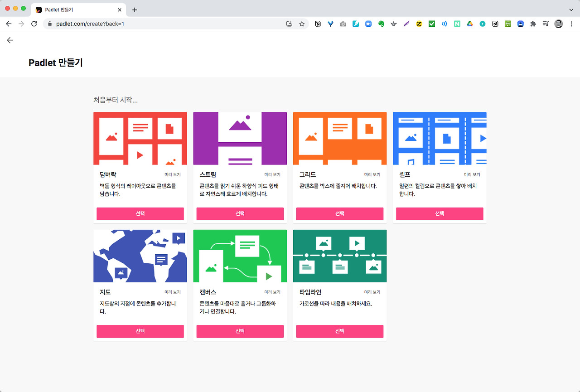This screenshot has height=392, width=580.
Task: Open the Chrome three-dot menu
Action: pos(571,24)
